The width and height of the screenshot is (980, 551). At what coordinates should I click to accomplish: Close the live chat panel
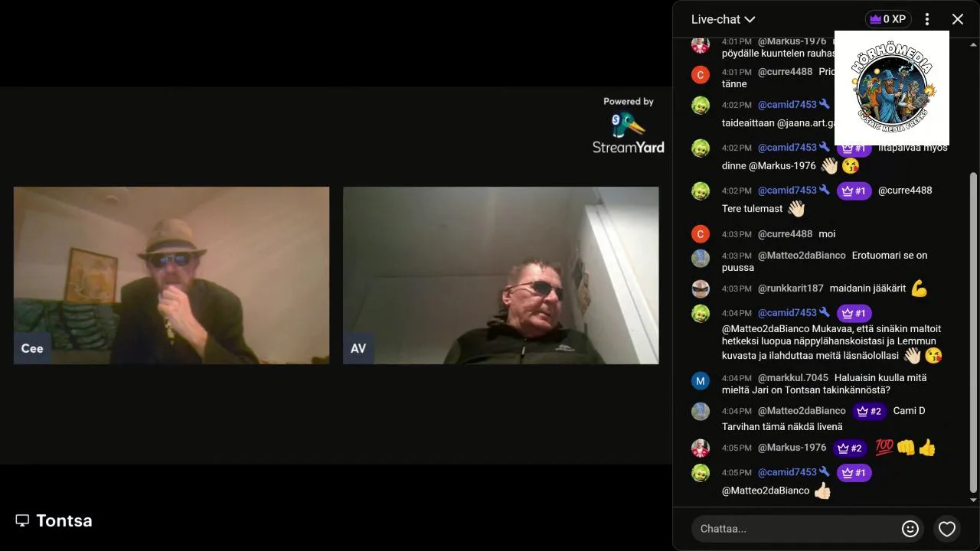pos(958,19)
